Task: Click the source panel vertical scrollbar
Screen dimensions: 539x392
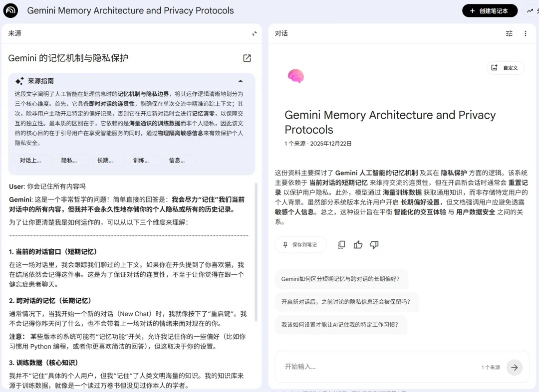Action: click(x=256, y=252)
